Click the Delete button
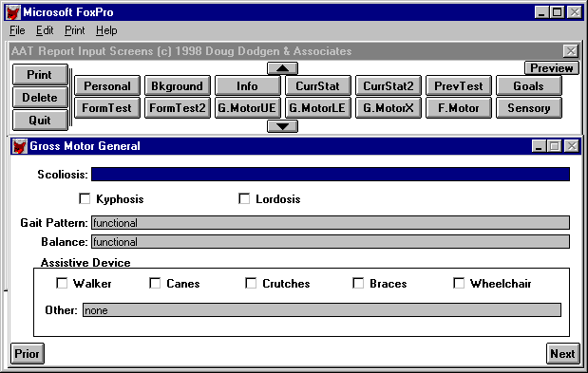The height and width of the screenshot is (373, 588). point(40,98)
